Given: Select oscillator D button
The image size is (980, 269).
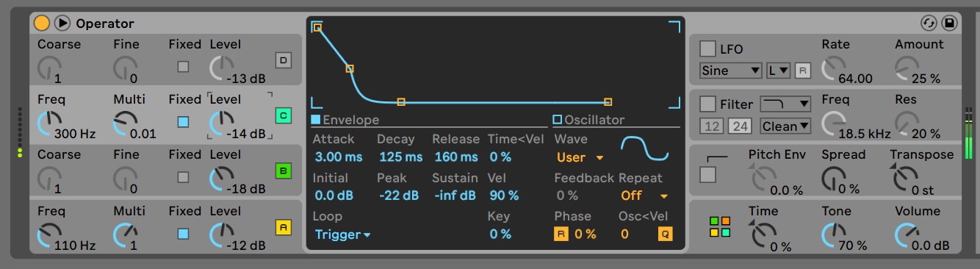Looking at the screenshot, I should click(284, 60).
